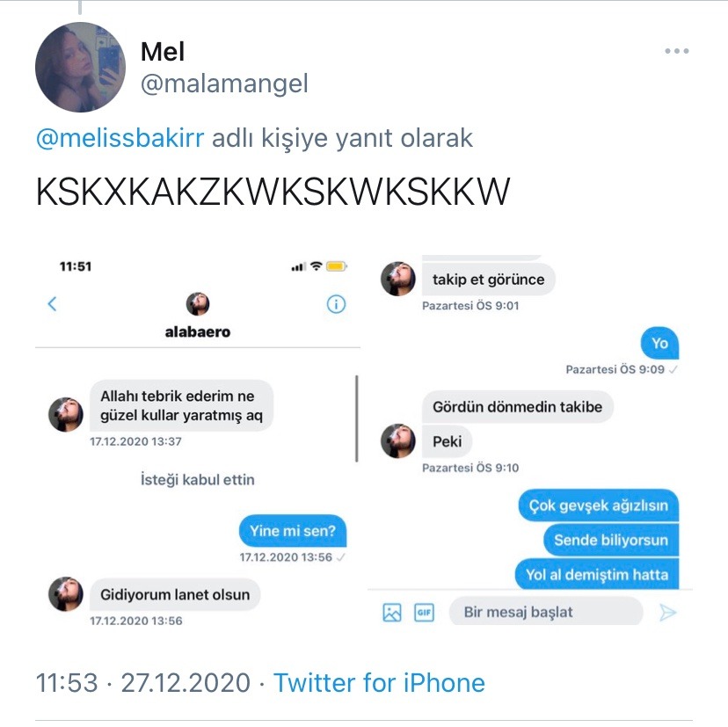
Task: Select the @malamangel username handle
Action: [x=224, y=84]
